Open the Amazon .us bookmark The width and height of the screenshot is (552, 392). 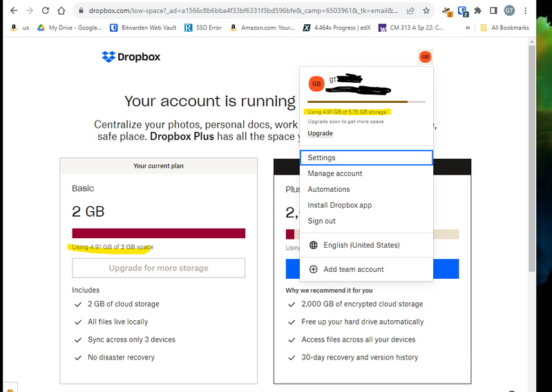click(x=20, y=28)
